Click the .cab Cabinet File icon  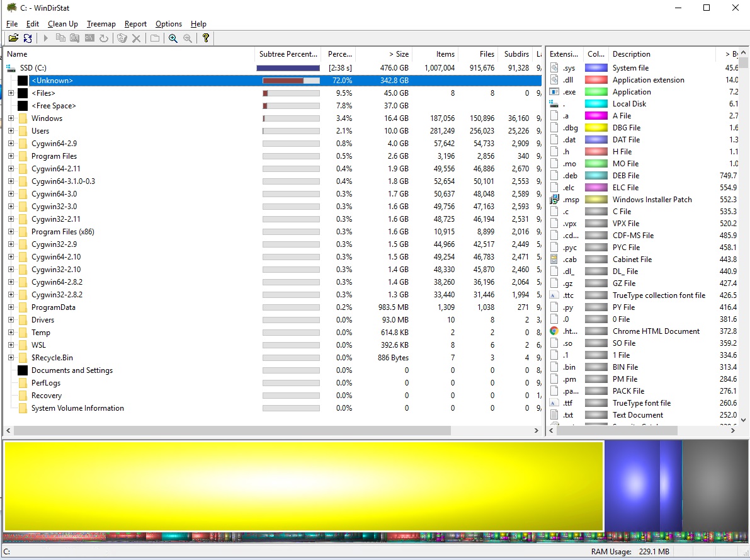point(554,260)
